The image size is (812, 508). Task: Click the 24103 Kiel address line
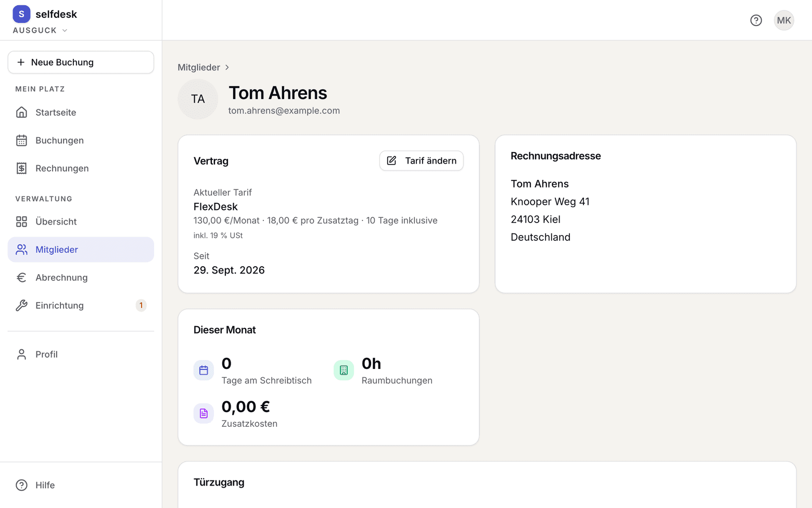(536, 219)
